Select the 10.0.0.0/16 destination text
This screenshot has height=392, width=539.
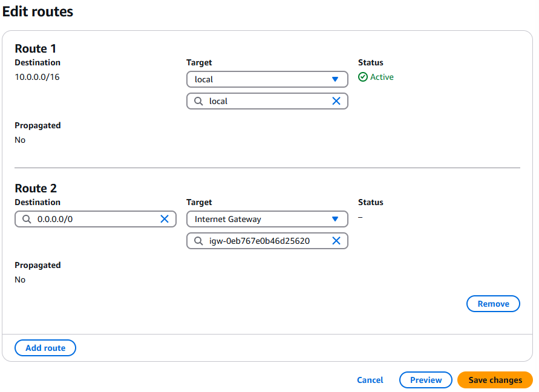tap(38, 77)
